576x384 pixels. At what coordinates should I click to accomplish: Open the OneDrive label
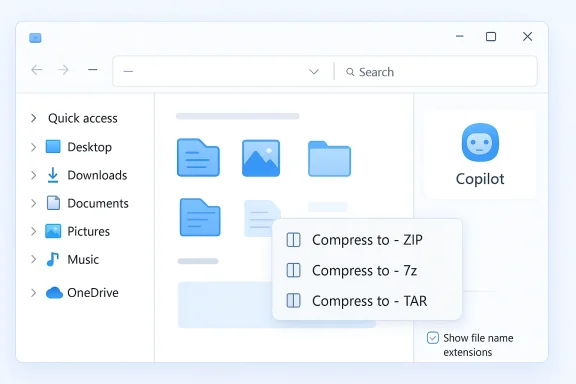click(93, 293)
